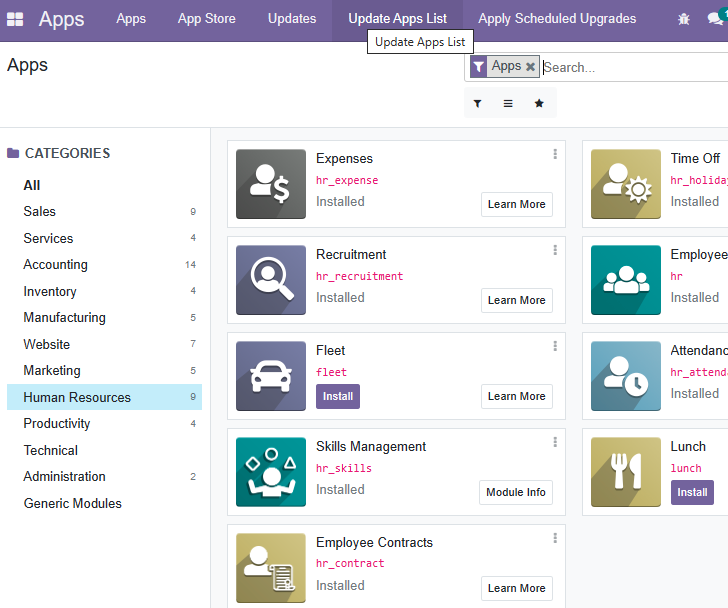Open the Employee Contracts card kebab menu
Image resolution: width=728 pixels, height=608 pixels.
click(555, 538)
